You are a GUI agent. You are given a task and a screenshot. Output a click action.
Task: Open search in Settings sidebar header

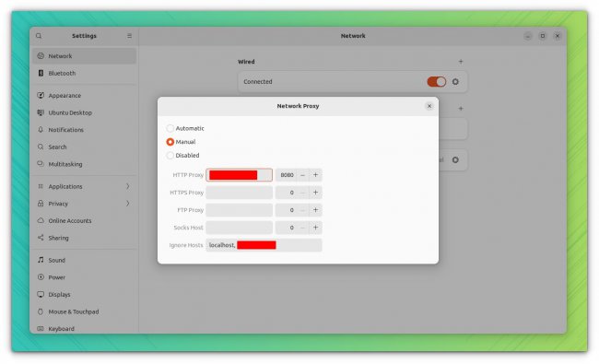(39, 36)
